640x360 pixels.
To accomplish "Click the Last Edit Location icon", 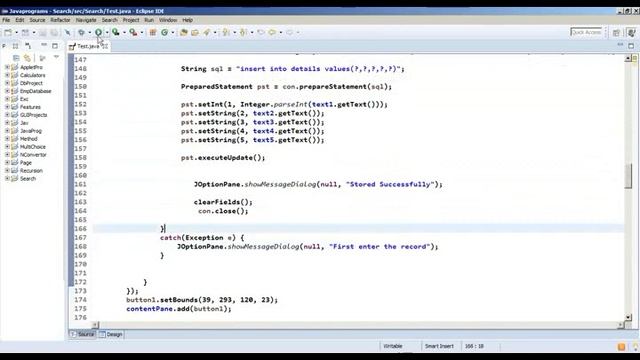I will (x=261, y=32).
